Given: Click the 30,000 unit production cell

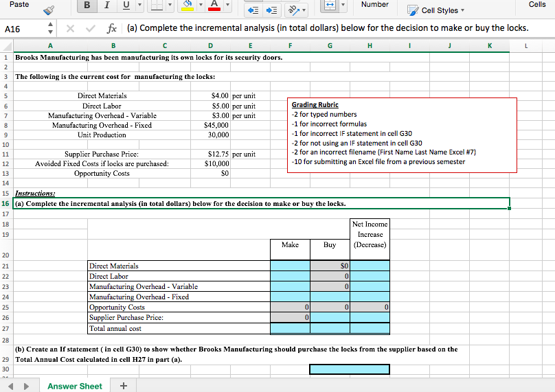Looking at the screenshot, I should [211, 135].
